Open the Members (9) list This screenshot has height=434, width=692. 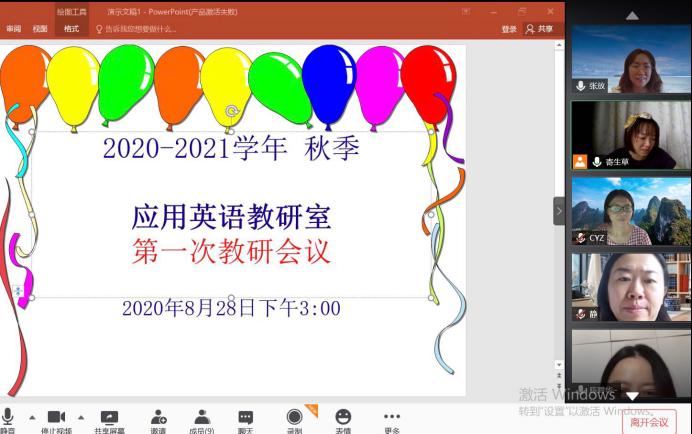click(202, 418)
